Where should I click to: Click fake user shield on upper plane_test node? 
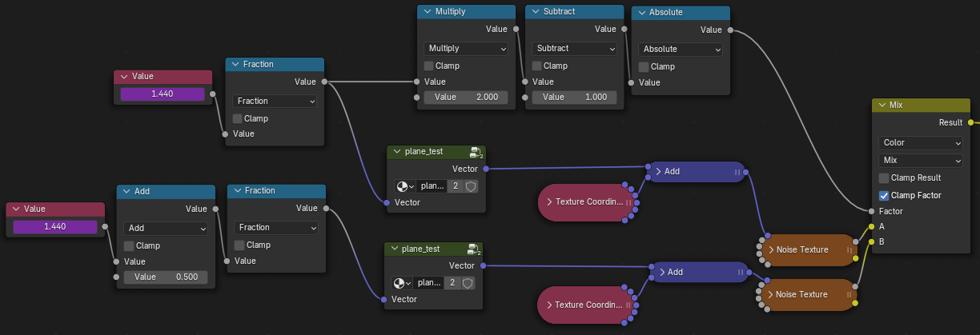[x=471, y=185]
